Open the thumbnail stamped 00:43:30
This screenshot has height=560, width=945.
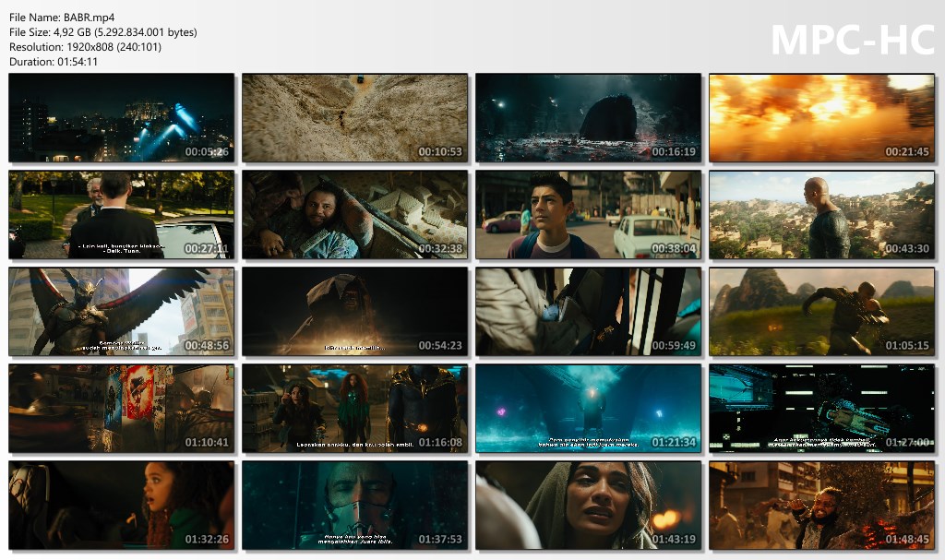822,215
